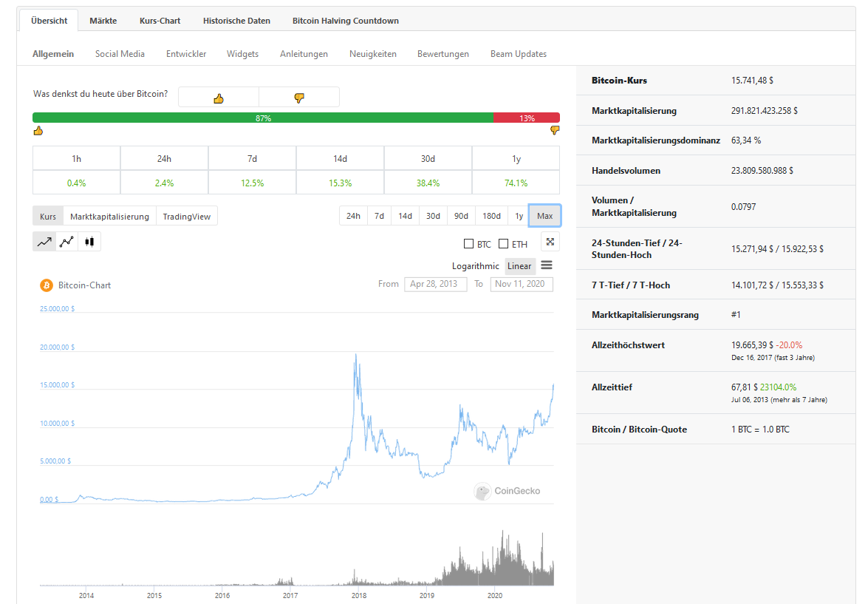Edit the From date field
This screenshot has height=604, width=868.
point(436,284)
